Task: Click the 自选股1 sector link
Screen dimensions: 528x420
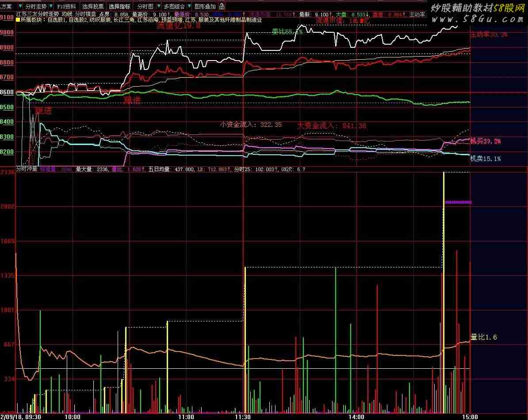Action: point(57,20)
